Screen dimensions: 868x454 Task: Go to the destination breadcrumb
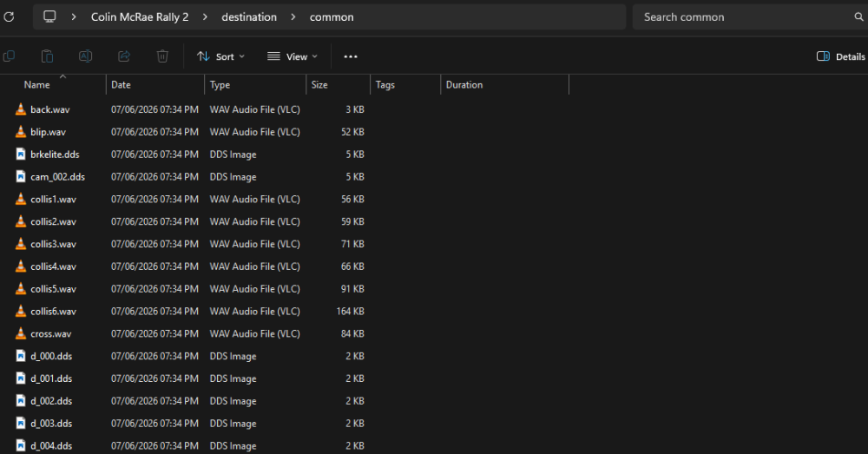pos(249,17)
